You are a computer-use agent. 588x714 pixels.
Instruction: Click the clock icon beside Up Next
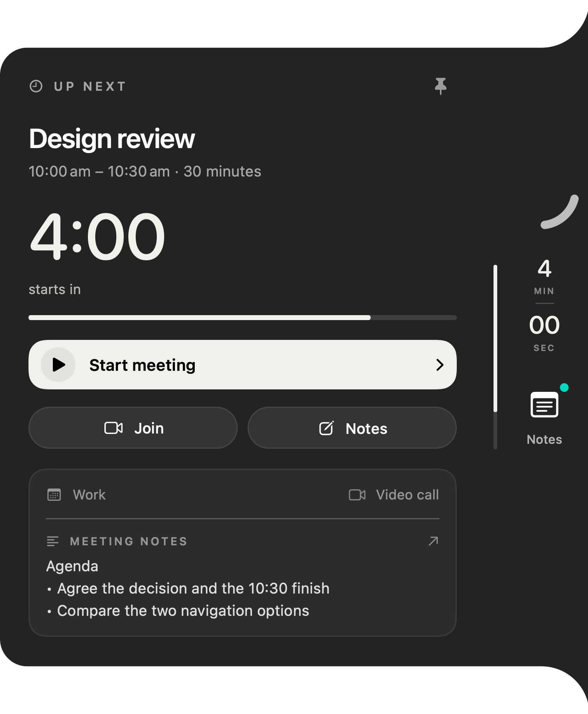36,86
